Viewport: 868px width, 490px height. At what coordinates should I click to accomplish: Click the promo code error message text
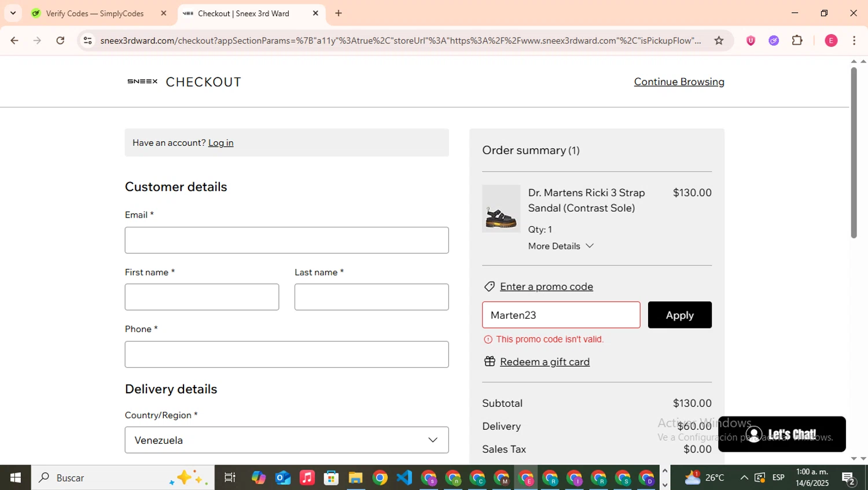550,340
